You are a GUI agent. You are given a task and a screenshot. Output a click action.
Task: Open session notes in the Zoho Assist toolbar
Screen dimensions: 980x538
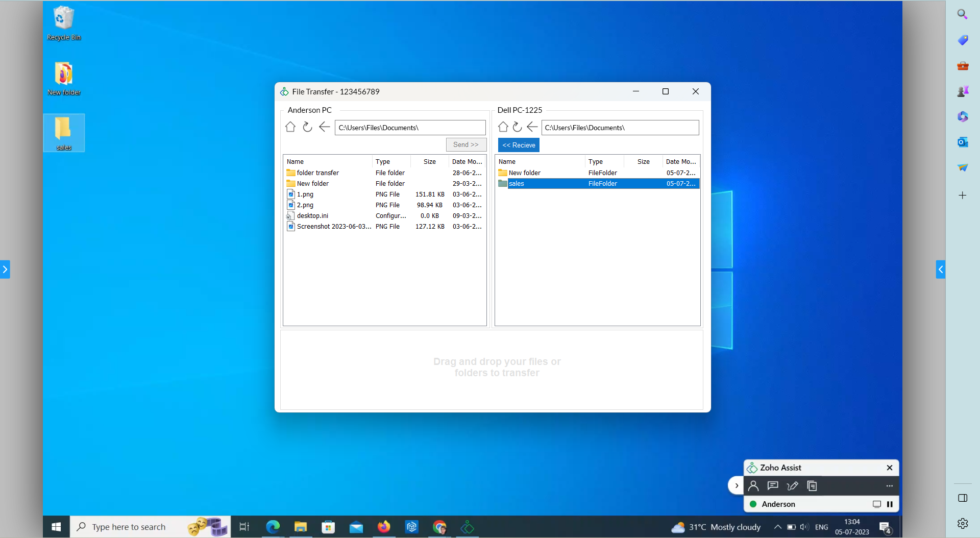[812, 485]
